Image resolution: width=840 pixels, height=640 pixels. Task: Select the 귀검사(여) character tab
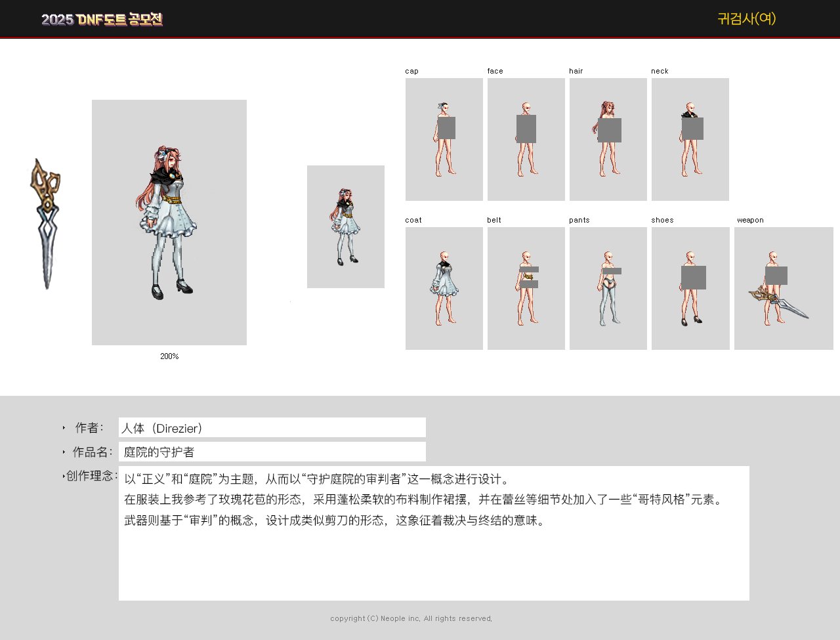(x=746, y=20)
